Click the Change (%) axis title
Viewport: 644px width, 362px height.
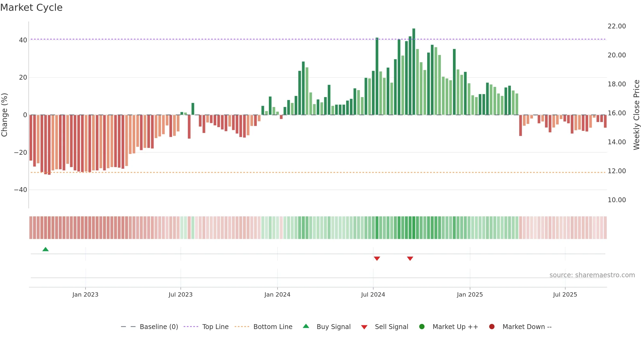coord(4,115)
